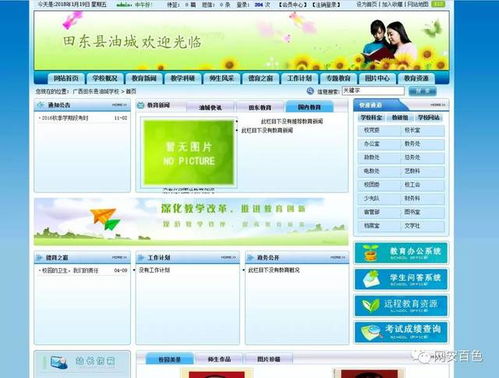Switch to the 师生作品 tab

point(219,359)
